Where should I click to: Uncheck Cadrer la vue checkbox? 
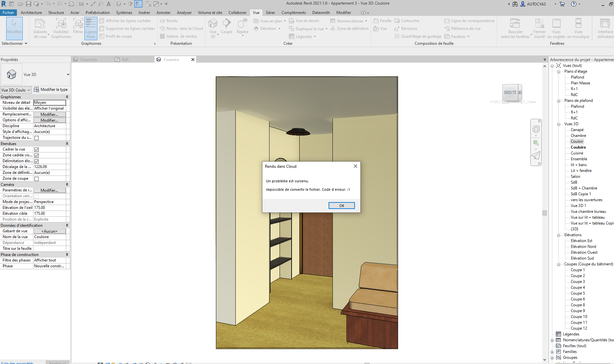pos(37,150)
